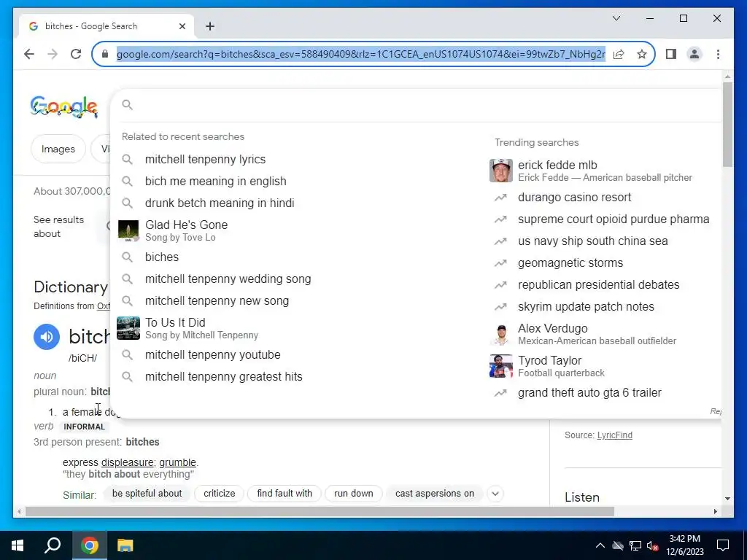This screenshot has height=560, width=747.
Task: Open the notifications action center
Action: tap(723, 545)
